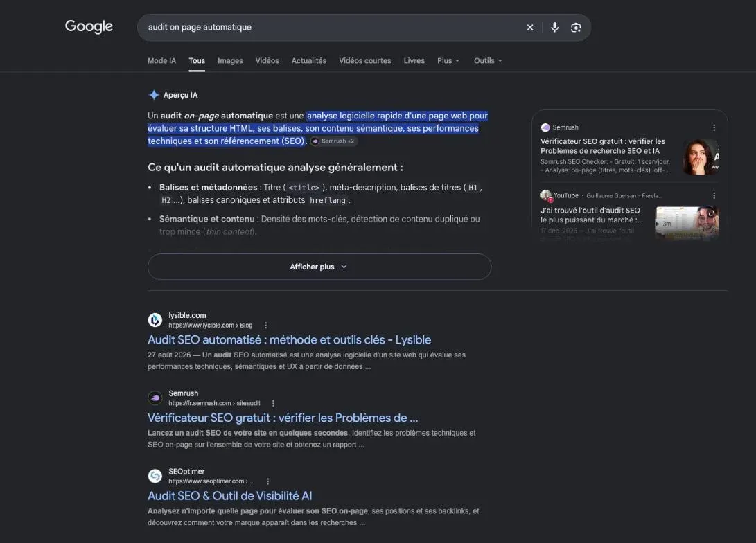The image size is (756, 543).
Task: Click the Semrush card woman thumbnail
Action: pyautogui.click(x=701, y=157)
